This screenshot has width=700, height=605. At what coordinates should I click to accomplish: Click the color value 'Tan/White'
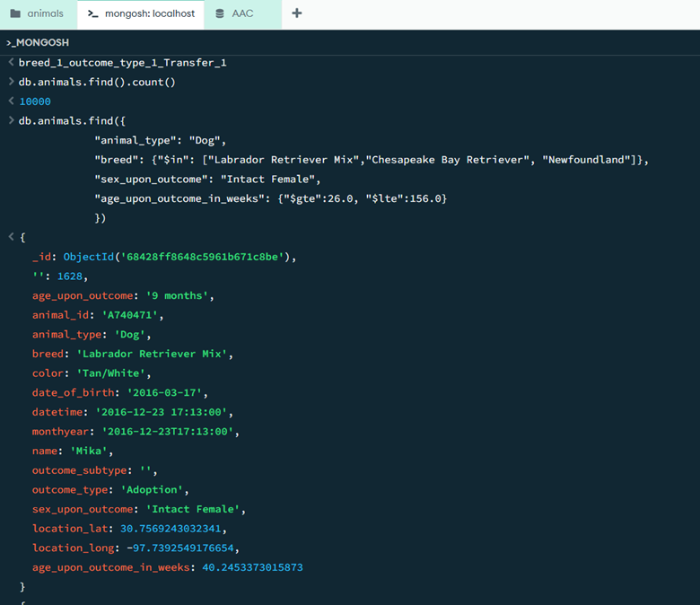[x=111, y=373]
